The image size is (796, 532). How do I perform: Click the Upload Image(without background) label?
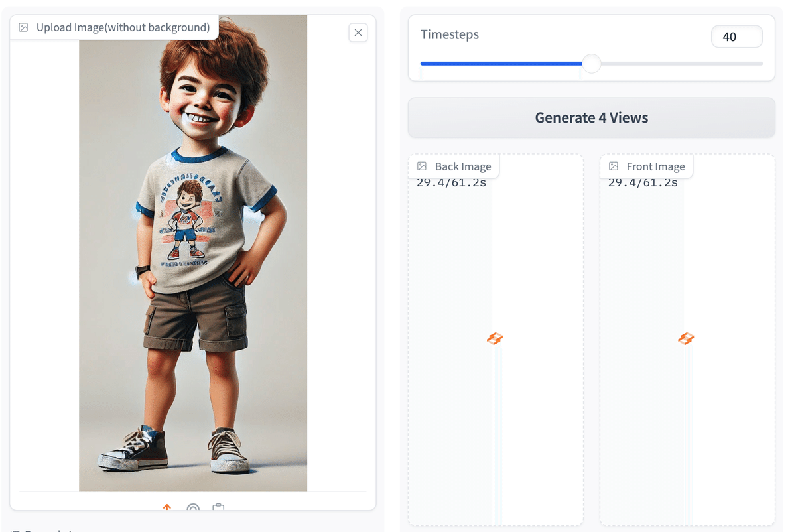[x=122, y=27]
